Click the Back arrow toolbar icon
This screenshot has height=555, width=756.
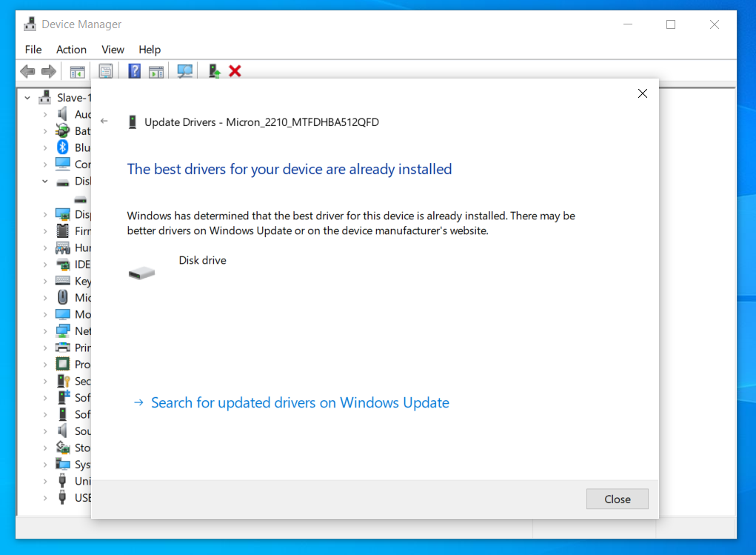(27, 71)
